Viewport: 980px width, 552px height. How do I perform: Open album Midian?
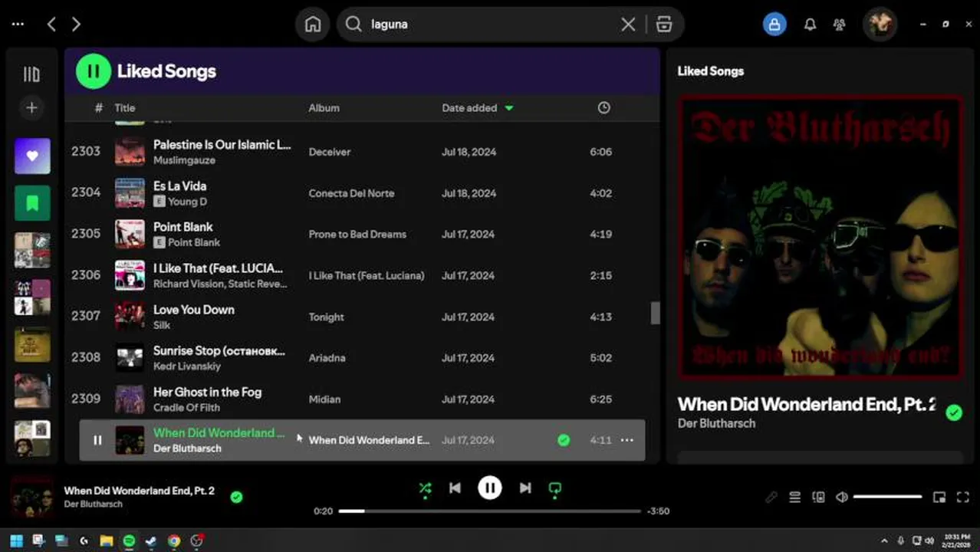point(324,399)
